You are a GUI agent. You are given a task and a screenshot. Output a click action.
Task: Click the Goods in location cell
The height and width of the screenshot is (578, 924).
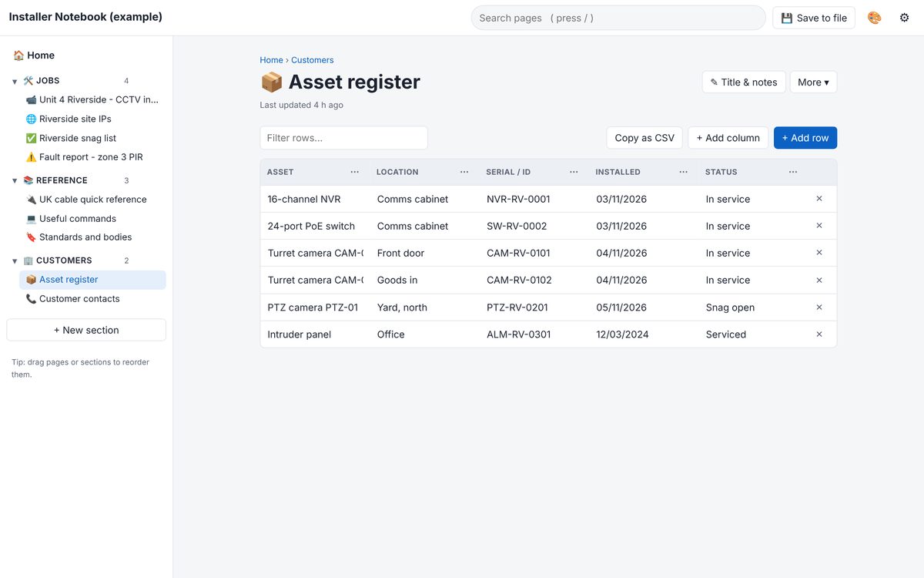[425, 280]
